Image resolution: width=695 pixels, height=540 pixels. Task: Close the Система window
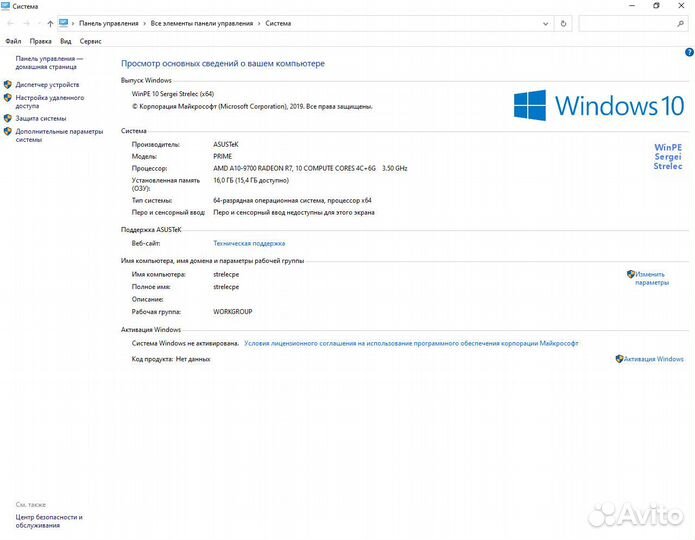(681, 6)
